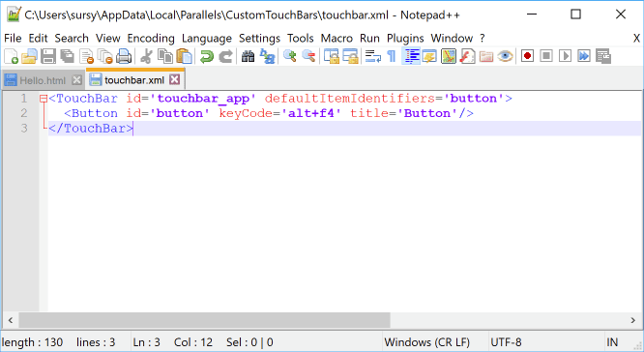The width and height of the screenshot is (644, 352).
Task: Start macro recording with red dot
Action: point(527,55)
